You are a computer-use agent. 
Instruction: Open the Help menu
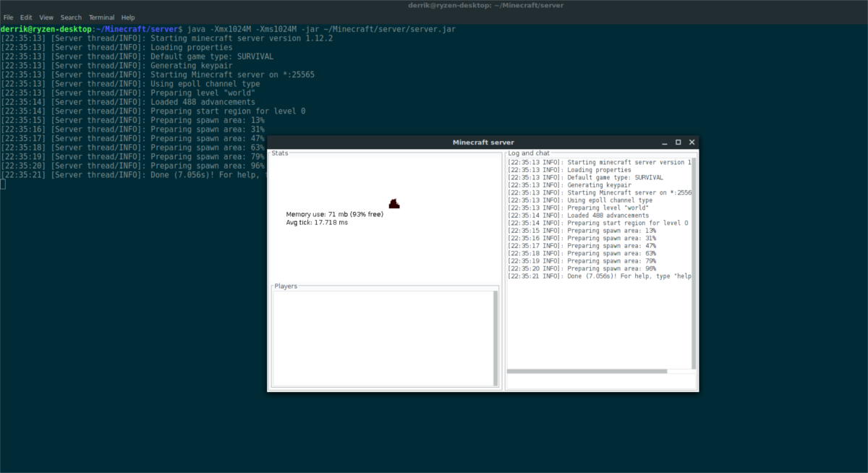(x=127, y=17)
